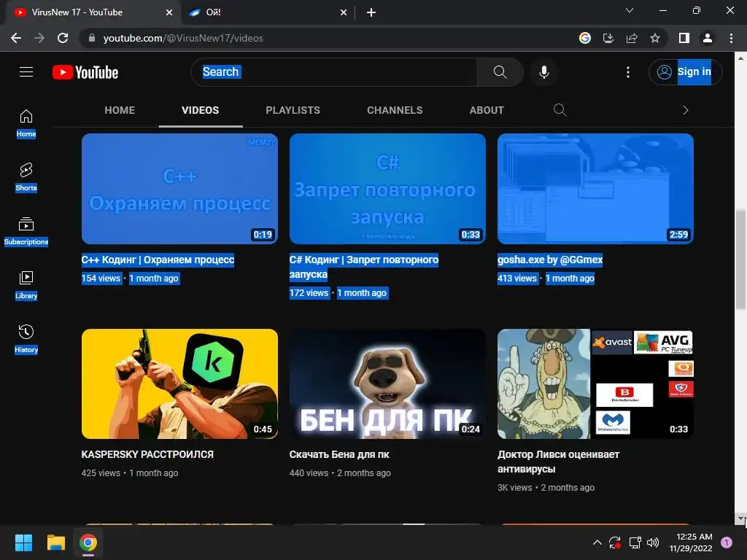This screenshot has height=560, width=747.
Task: Click the YouTube logo
Action: click(x=85, y=72)
